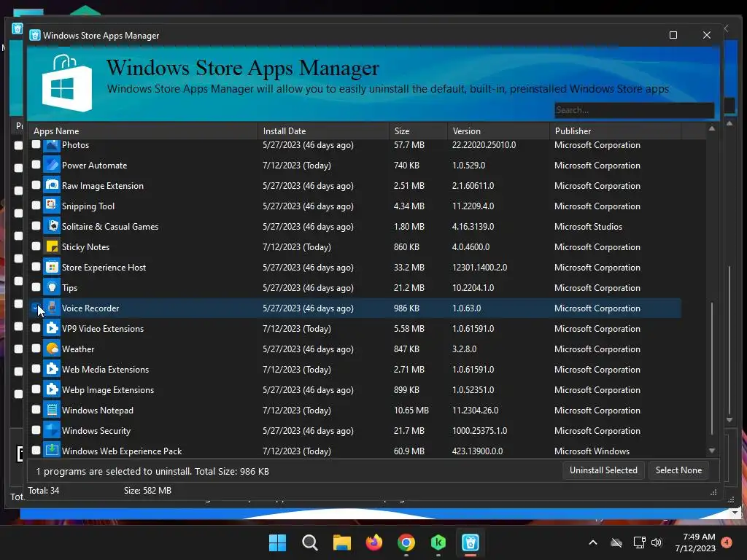Click Uninstall Selected button
Viewport: 747px width, 560px height.
(x=603, y=470)
